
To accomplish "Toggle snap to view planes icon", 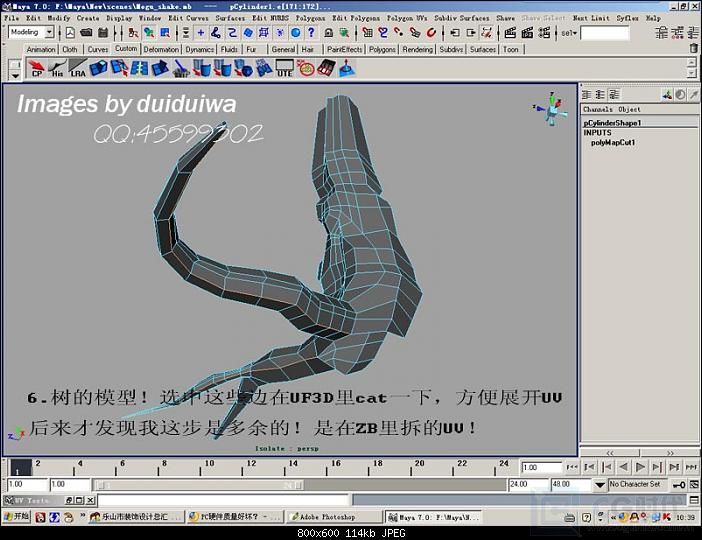I will click(x=415, y=33).
